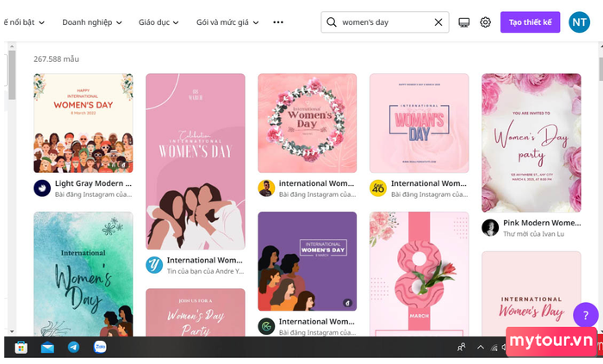Screen dimensions: 603x364
Task: Open the Light Gray Modern template thumbnail
Action: coord(84,123)
